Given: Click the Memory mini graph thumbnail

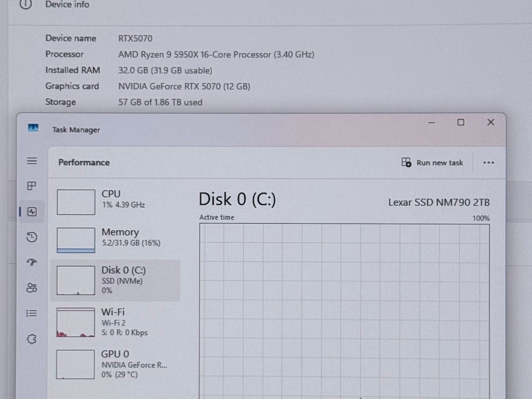Looking at the screenshot, I should click(76, 240).
